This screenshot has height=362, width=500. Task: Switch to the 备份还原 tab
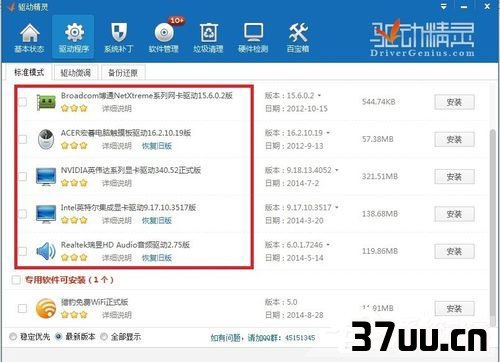pos(123,73)
